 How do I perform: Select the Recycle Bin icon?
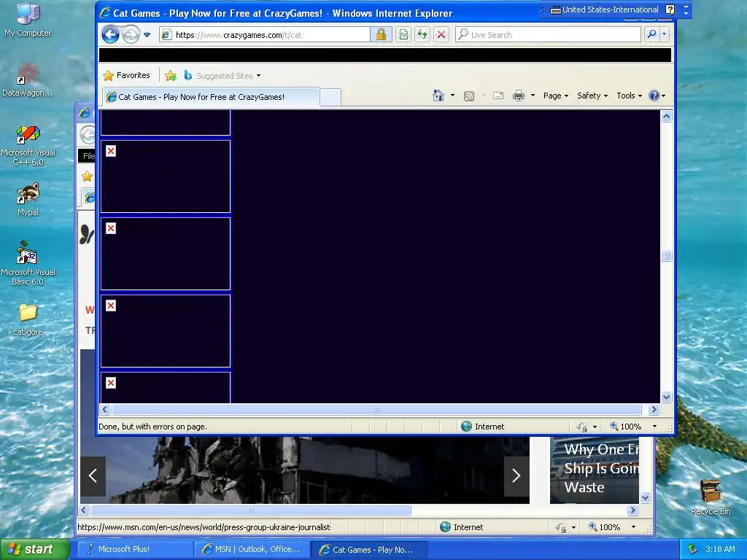tap(711, 497)
